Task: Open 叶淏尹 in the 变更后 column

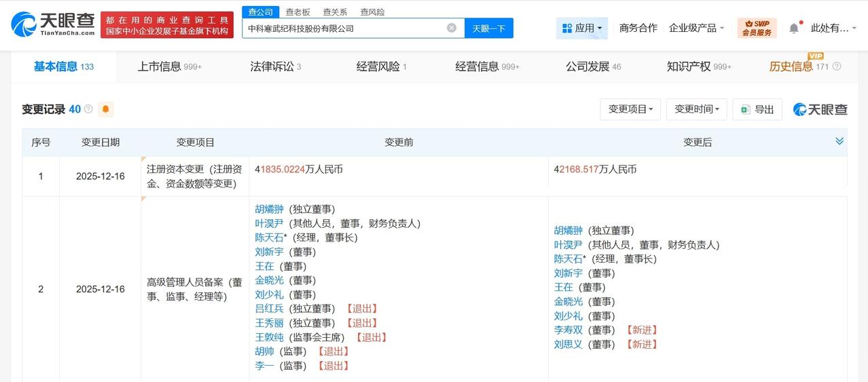Action: [568, 244]
